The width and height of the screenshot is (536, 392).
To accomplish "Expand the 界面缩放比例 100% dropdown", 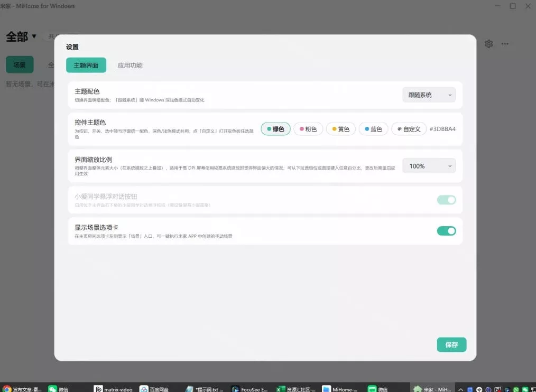I will [429, 166].
